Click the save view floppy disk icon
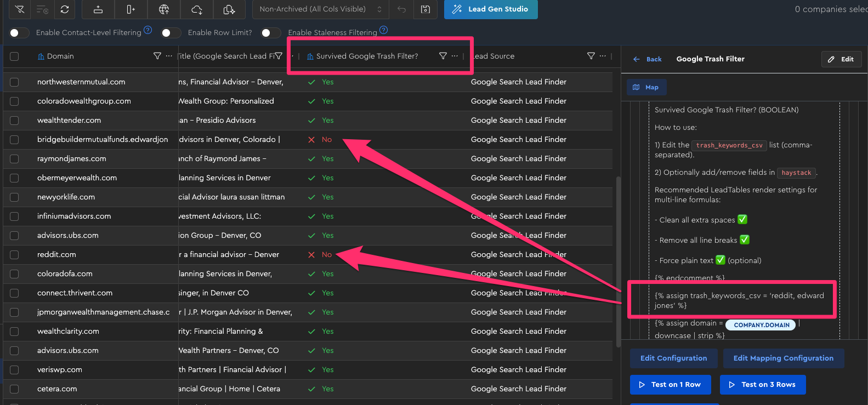The height and width of the screenshot is (405, 868). pos(426,9)
